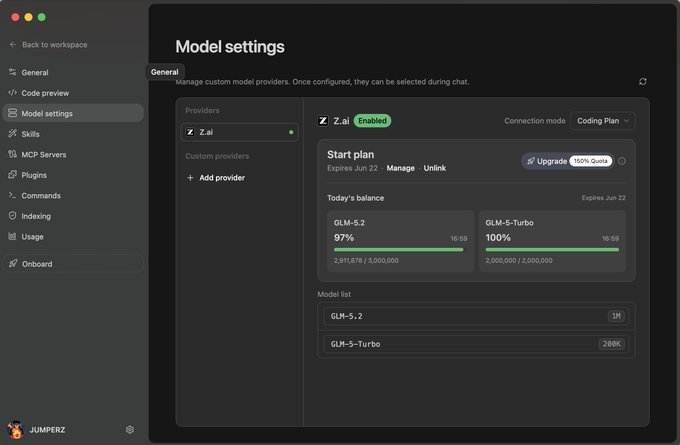Click the back arrow icon beside Back to workspace
The width and height of the screenshot is (680, 445).
[13, 44]
